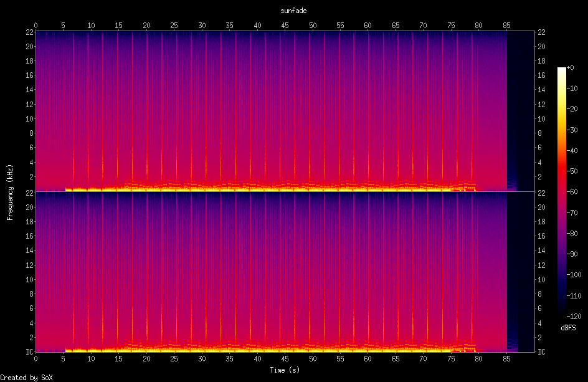588x382 pixels.
Task: Click the 40 second label on the bottom axis
Action: coord(257,359)
